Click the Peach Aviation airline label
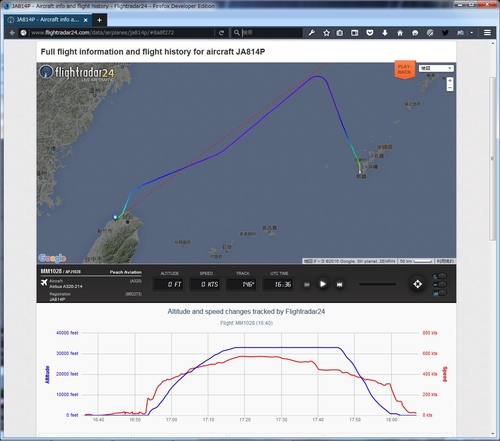This screenshot has height=441, width=500. pyautogui.click(x=126, y=272)
